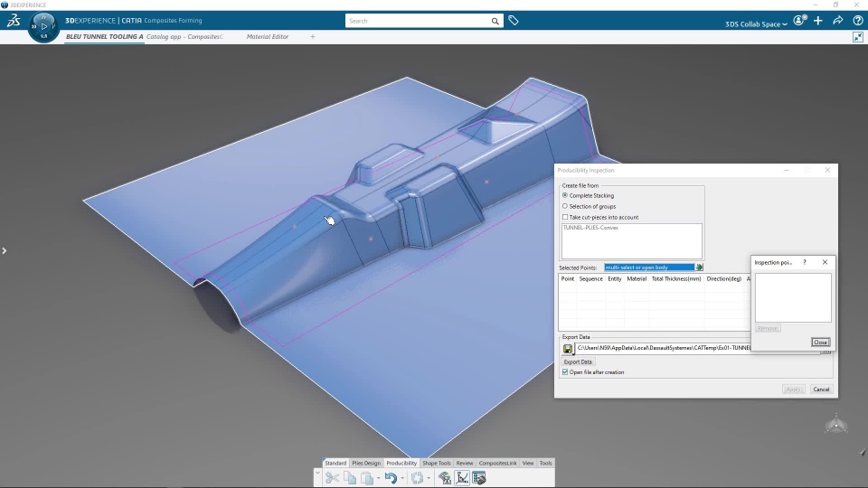This screenshot has height=488, width=868.
Task: Click the search magnifier icon
Action: [x=495, y=21]
